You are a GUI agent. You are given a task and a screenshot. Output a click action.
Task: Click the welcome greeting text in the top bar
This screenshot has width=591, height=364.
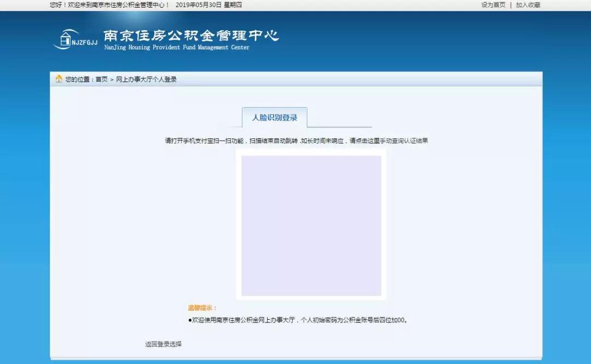pos(109,5)
